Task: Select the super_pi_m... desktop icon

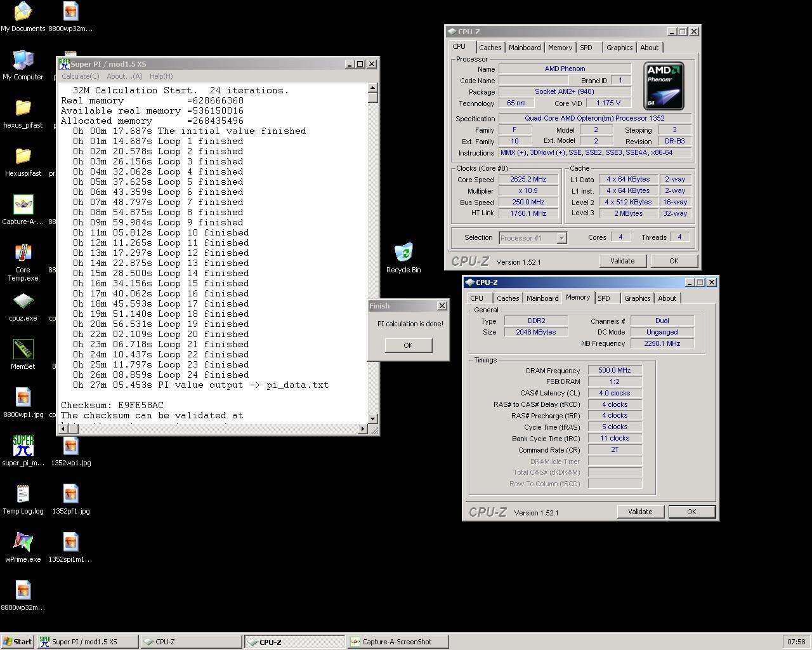Action: coord(23,451)
